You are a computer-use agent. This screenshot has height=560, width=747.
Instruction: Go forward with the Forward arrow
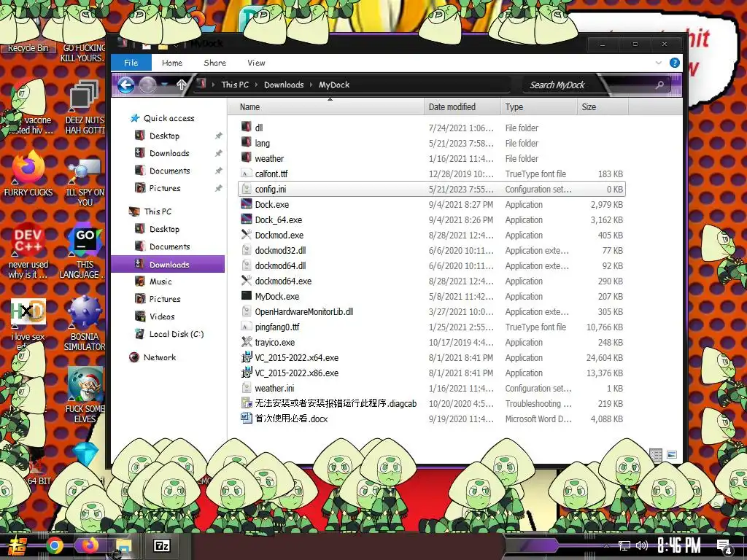pos(147,85)
